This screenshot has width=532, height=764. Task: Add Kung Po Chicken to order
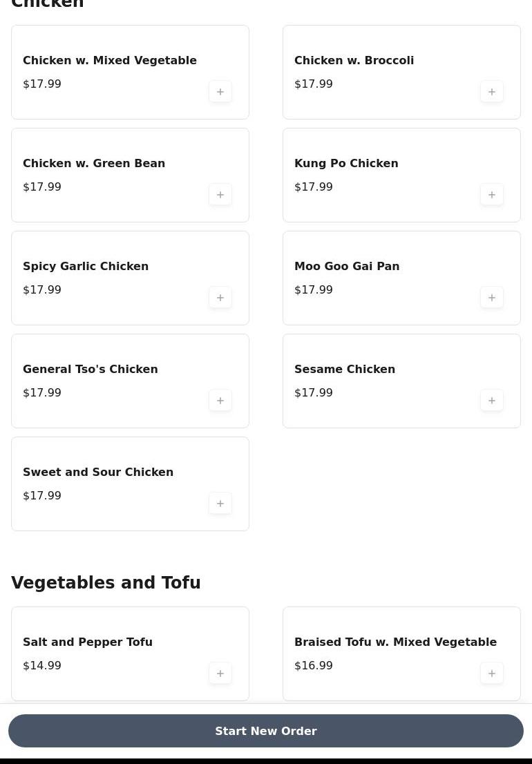[492, 195]
